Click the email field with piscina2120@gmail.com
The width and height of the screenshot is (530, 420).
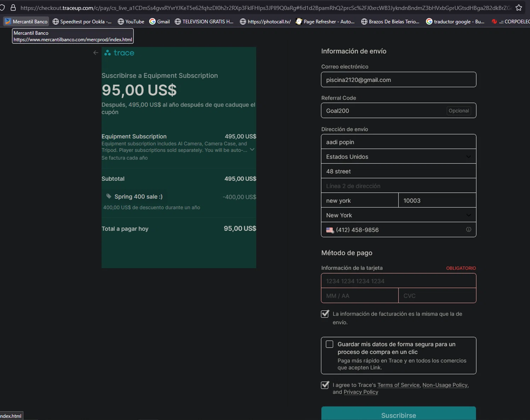tap(399, 80)
